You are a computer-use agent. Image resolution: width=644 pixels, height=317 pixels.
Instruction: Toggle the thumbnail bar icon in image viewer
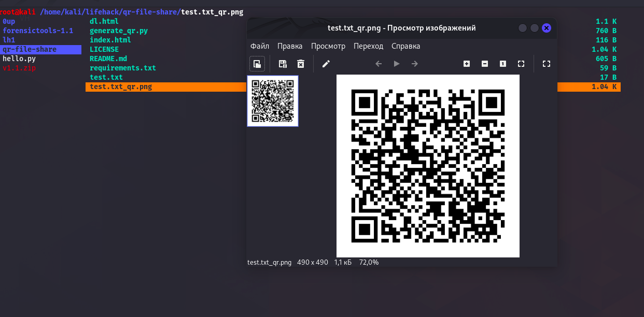click(257, 64)
